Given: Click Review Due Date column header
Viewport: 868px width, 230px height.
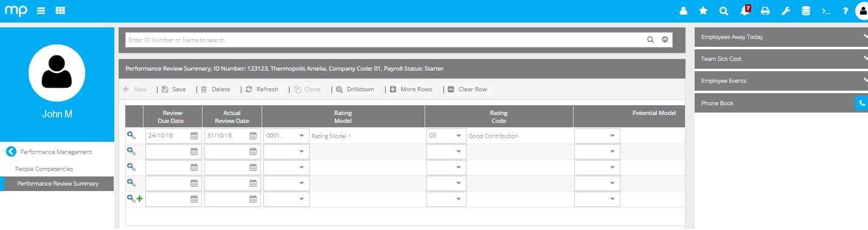Looking at the screenshot, I should (x=173, y=117).
